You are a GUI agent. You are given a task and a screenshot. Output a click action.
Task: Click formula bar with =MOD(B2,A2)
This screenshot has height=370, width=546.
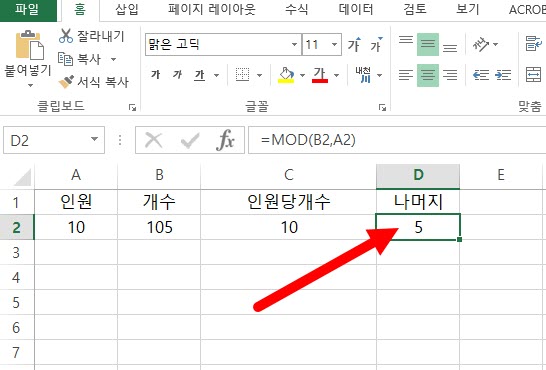tap(397, 140)
